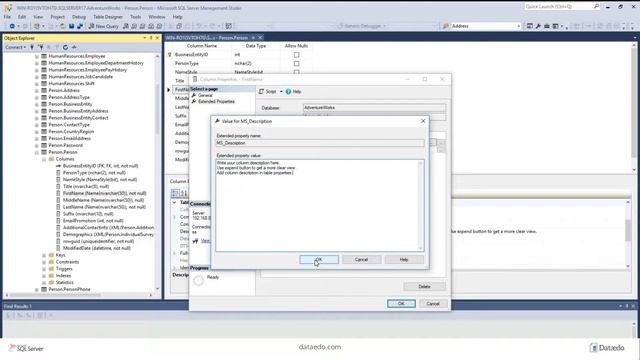
Task: Click the Keys folder icon
Action: [51, 255]
